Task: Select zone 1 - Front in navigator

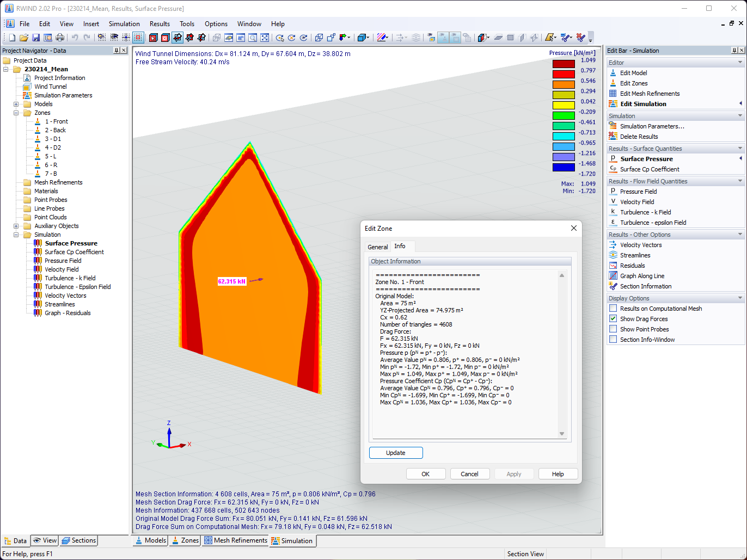Action: 56,121
